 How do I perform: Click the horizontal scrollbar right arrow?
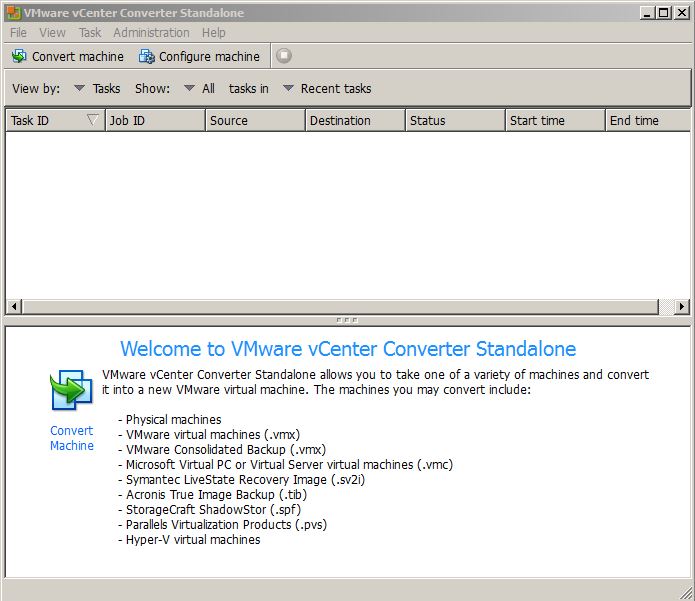pyautogui.click(x=681, y=306)
